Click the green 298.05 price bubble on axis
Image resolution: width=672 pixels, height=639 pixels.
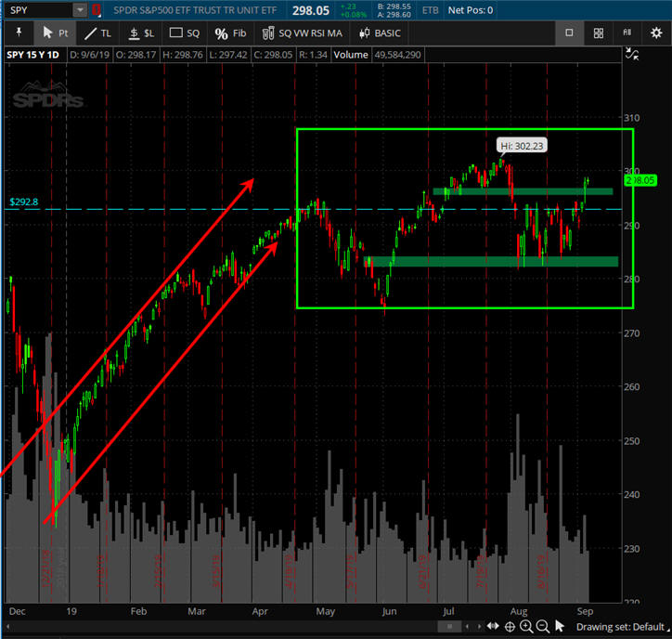pos(640,180)
